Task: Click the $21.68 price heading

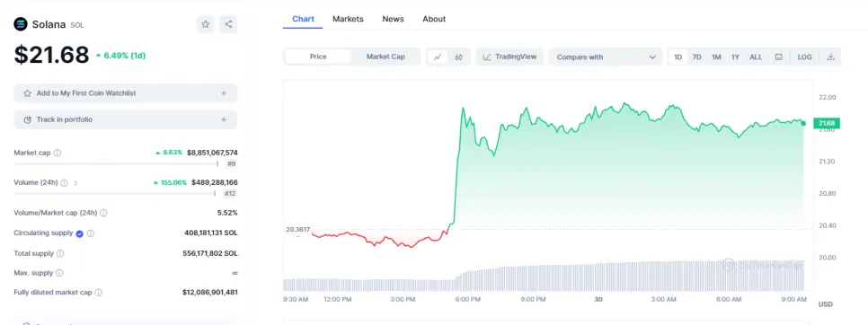Action: click(x=51, y=55)
